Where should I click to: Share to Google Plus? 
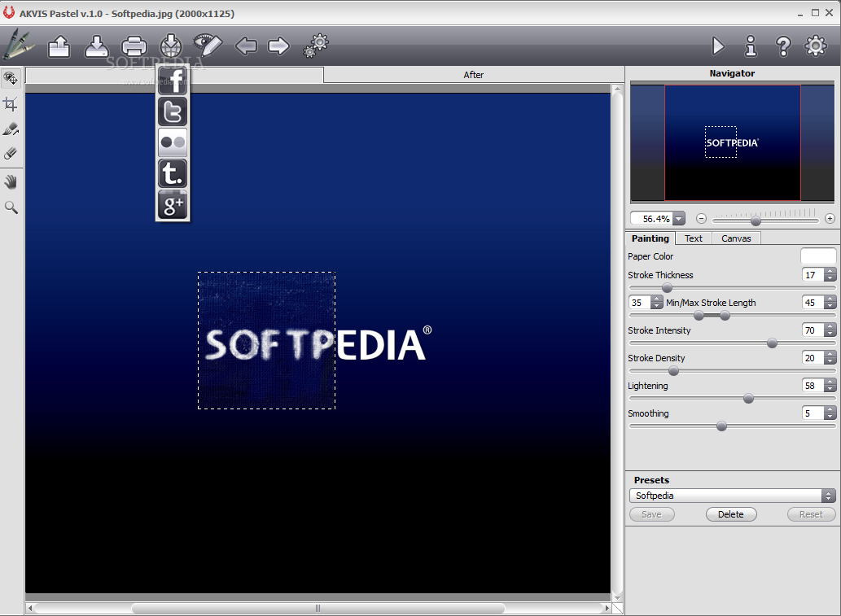173,205
